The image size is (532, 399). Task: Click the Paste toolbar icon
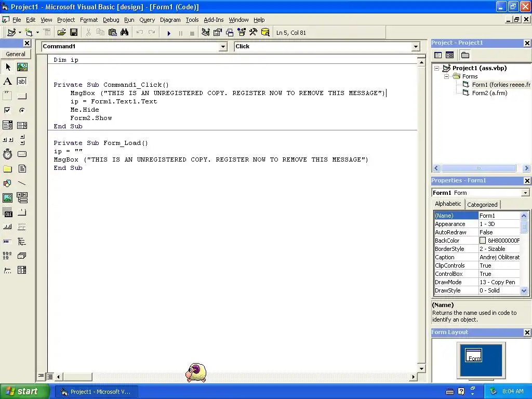tap(112, 32)
